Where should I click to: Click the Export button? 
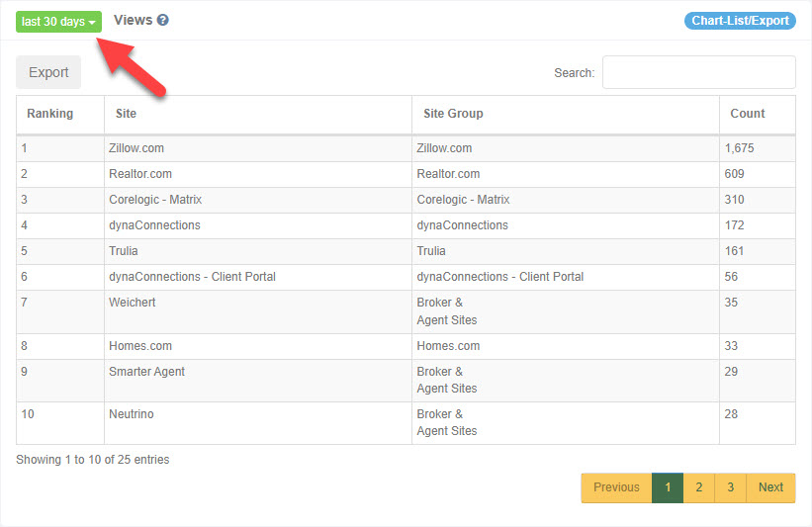pyautogui.click(x=48, y=72)
